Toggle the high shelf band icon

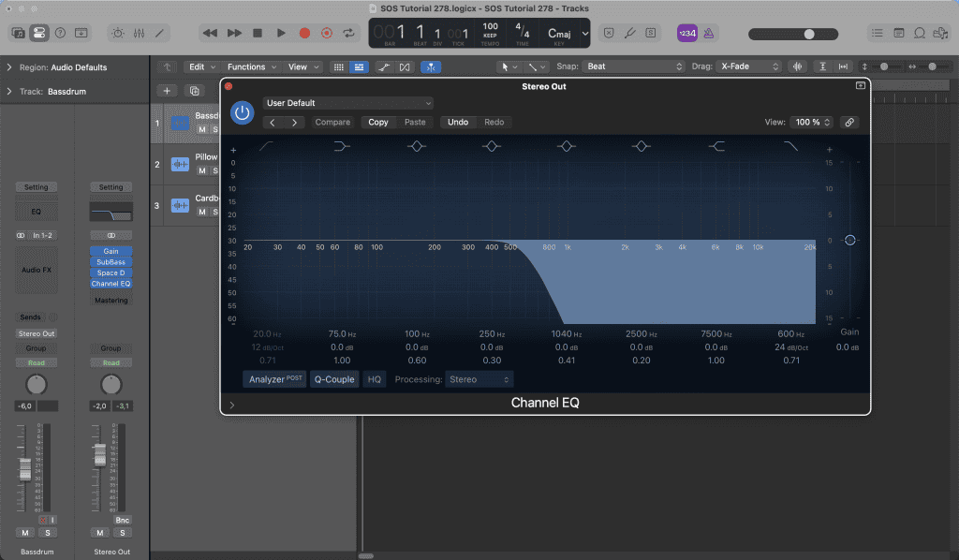(716, 146)
